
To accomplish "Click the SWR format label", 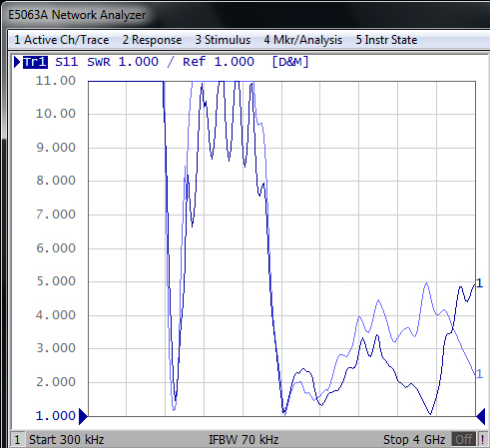I will point(99,62).
